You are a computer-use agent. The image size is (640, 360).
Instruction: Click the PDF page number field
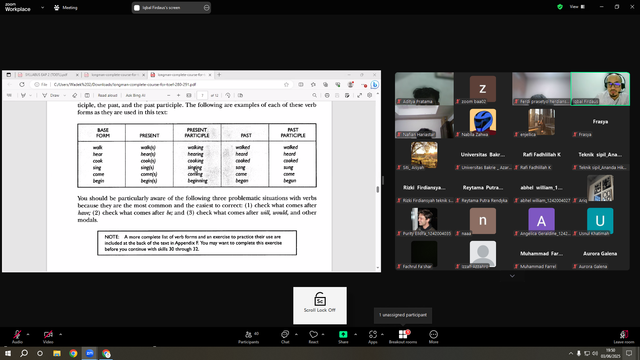202,95
